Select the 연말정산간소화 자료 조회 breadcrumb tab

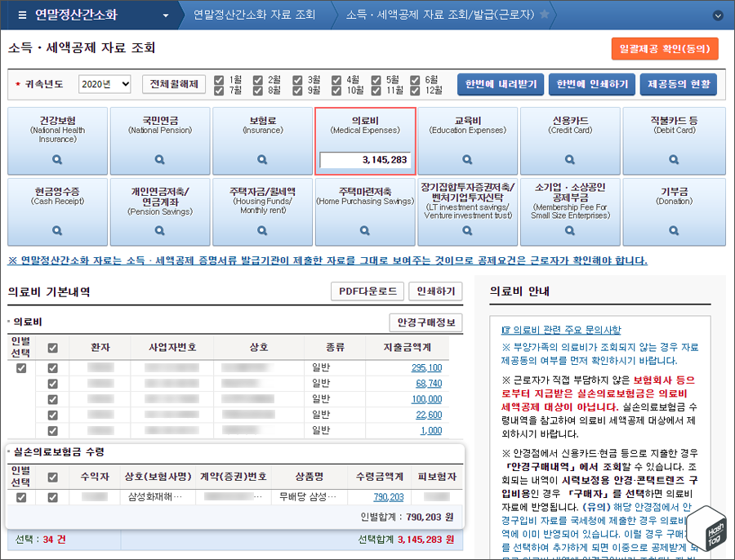coord(253,15)
